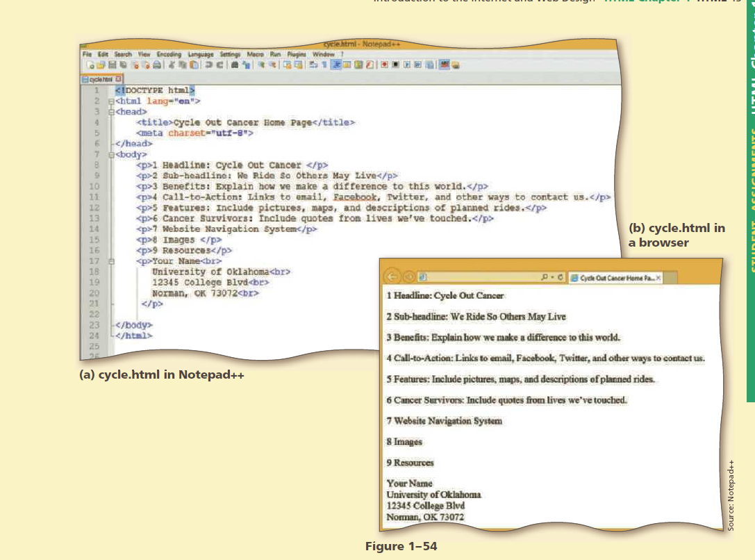Open the Window menu

[x=324, y=55]
